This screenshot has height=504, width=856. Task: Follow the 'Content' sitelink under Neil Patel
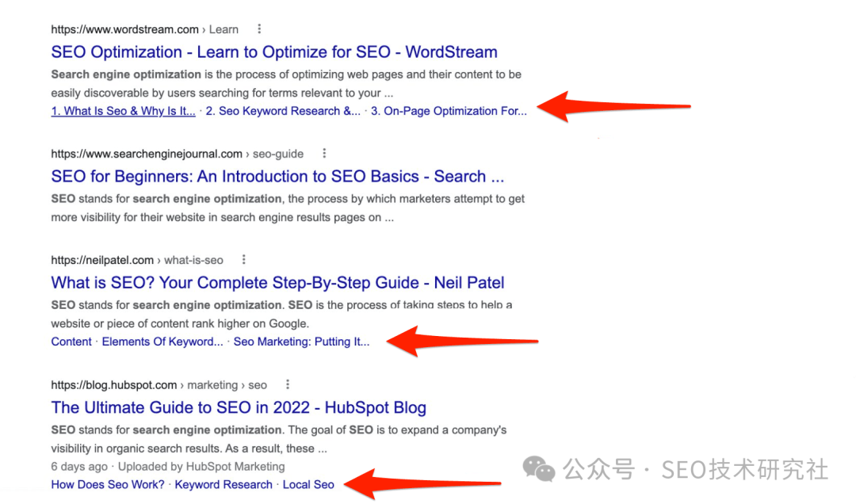(71, 342)
